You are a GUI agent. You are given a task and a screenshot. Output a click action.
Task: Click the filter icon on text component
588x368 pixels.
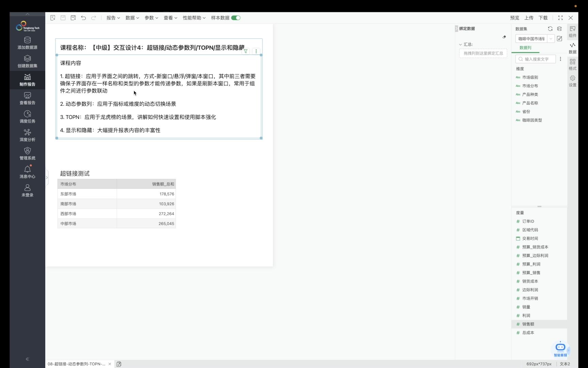(246, 51)
